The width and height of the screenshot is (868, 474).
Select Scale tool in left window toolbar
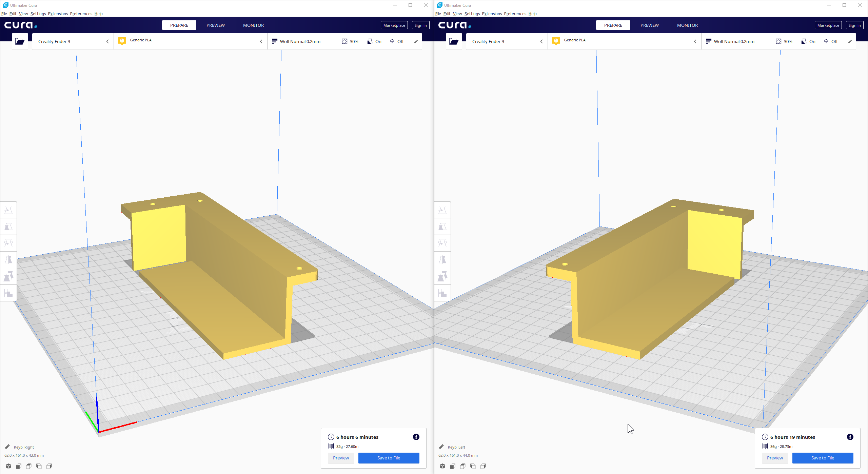point(8,226)
